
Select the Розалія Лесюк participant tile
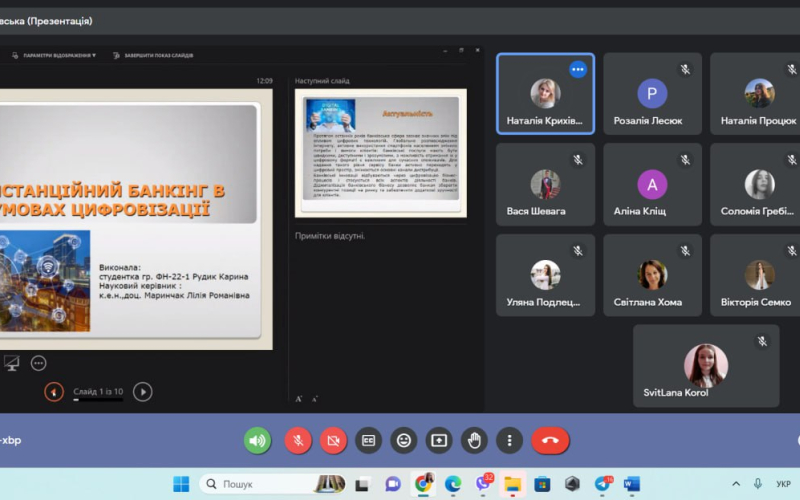point(653,94)
